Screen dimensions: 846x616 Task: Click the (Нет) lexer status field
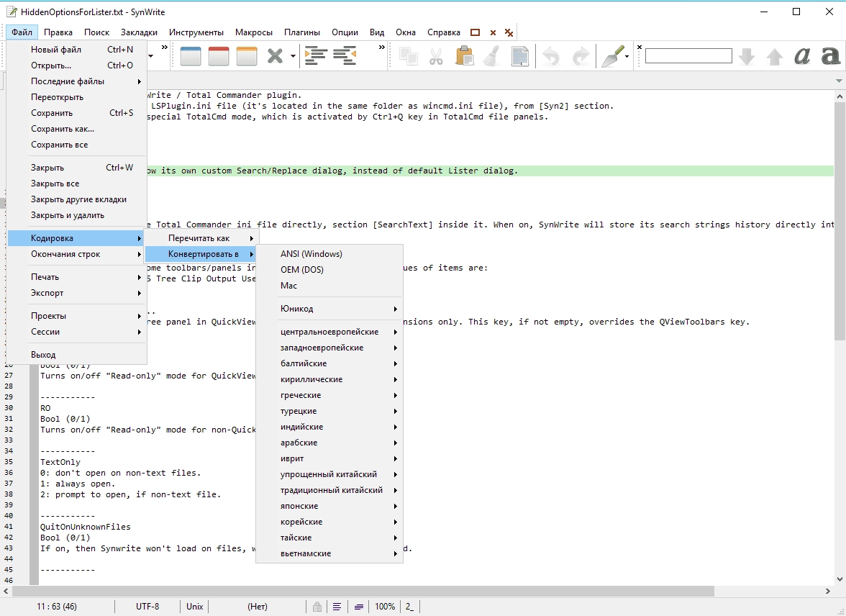tap(258, 607)
